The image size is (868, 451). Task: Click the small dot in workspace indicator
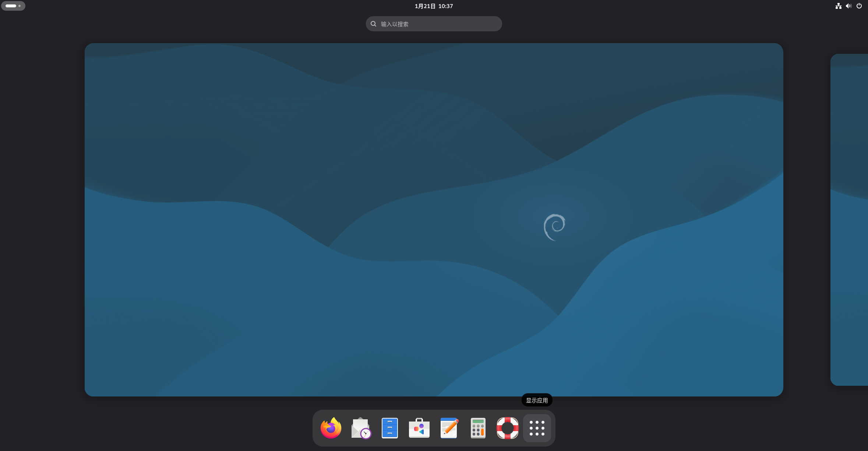(20, 6)
